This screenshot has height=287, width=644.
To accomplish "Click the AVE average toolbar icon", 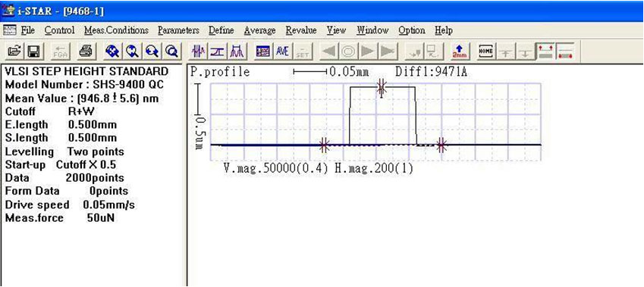I will pyautogui.click(x=282, y=51).
